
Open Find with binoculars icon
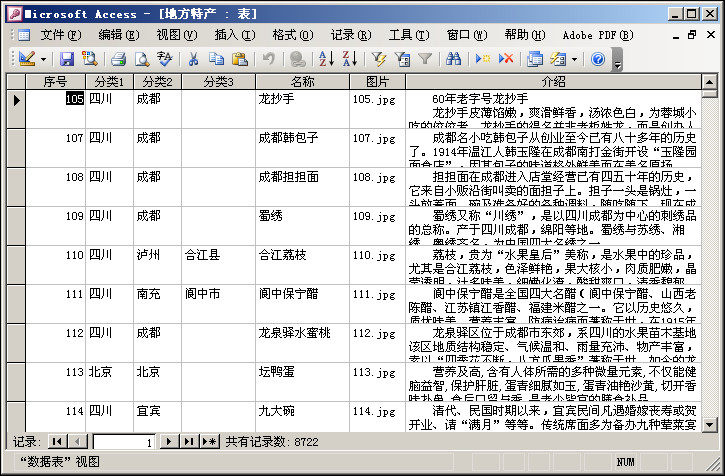(454, 59)
